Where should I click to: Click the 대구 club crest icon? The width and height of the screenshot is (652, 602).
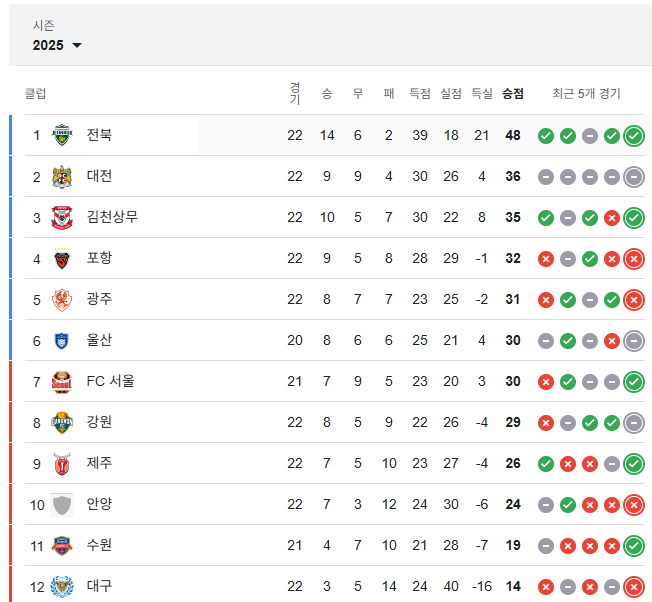[x=62, y=586]
